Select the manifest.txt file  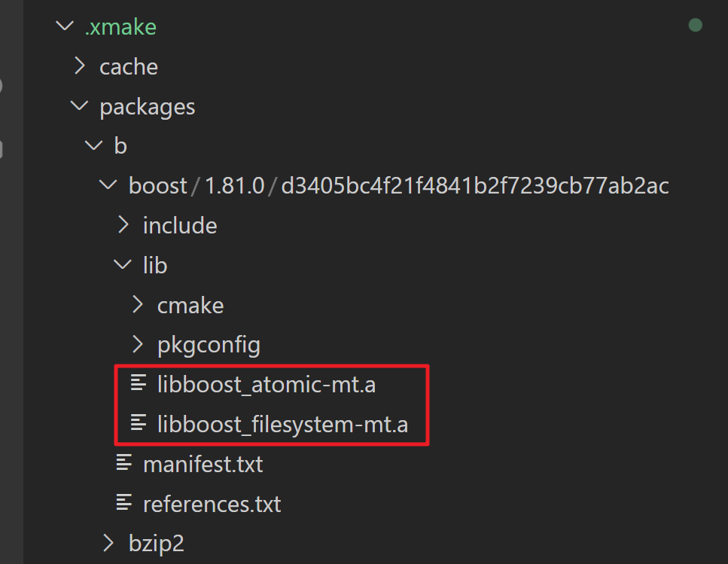click(203, 464)
